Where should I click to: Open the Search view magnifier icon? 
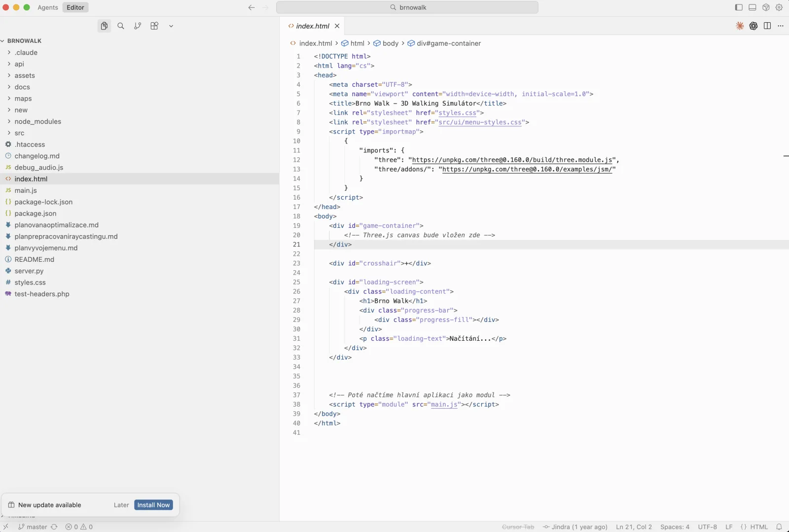(x=121, y=26)
